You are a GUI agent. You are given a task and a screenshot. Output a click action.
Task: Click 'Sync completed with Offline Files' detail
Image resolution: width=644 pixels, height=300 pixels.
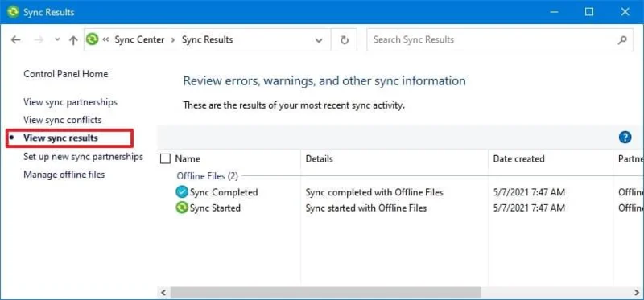point(374,192)
